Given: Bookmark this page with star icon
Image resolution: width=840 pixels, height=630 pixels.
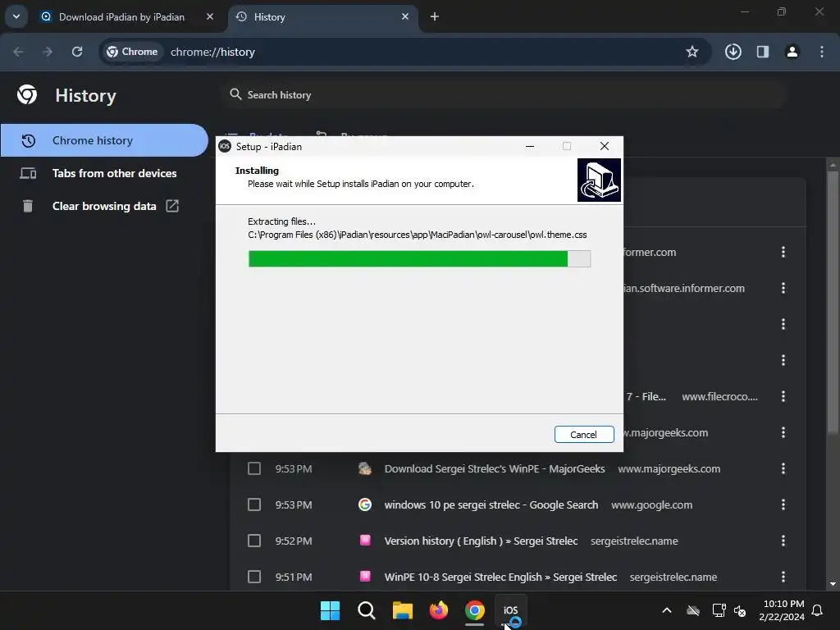Looking at the screenshot, I should [x=692, y=52].
